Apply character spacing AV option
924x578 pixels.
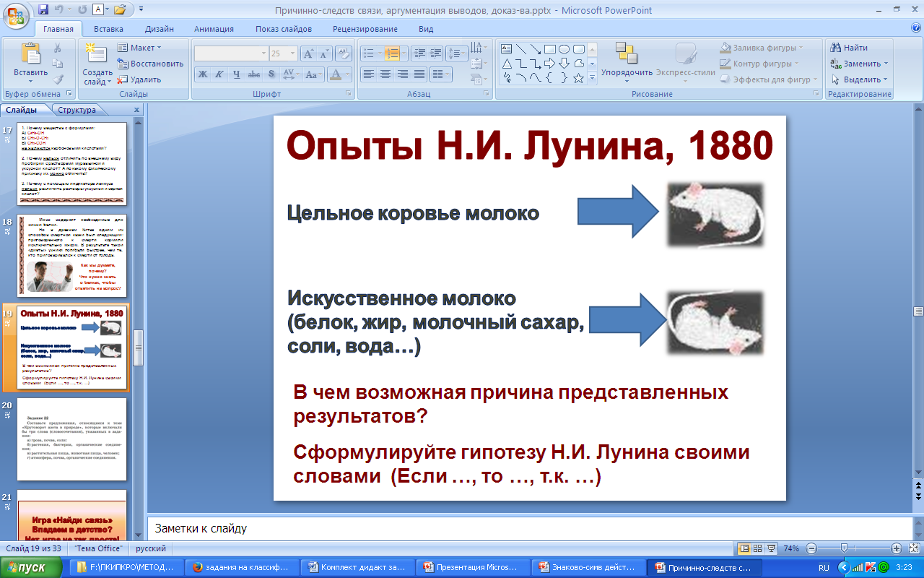(x=291, y=74)
